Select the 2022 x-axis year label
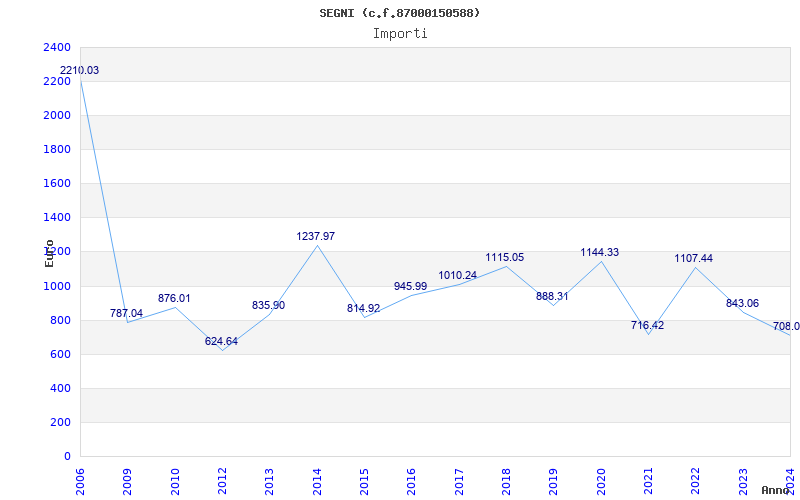800x500 pixels. 695,480
